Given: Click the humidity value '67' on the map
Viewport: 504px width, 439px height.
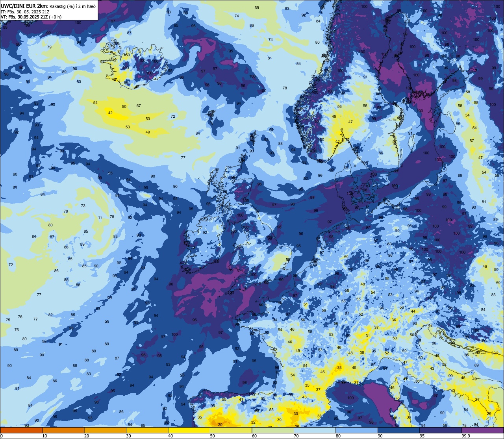Looking at the screenshot, I should [139, 106].
